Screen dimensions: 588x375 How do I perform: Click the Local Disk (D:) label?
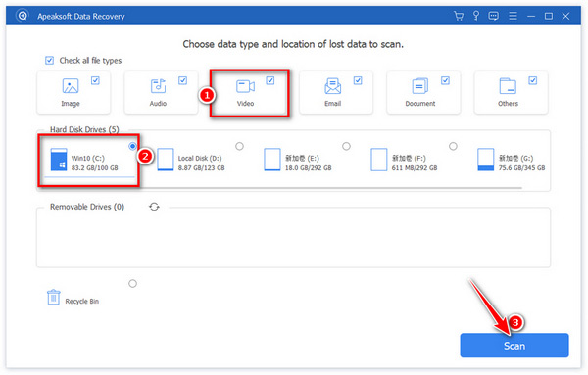coord(200,158)
